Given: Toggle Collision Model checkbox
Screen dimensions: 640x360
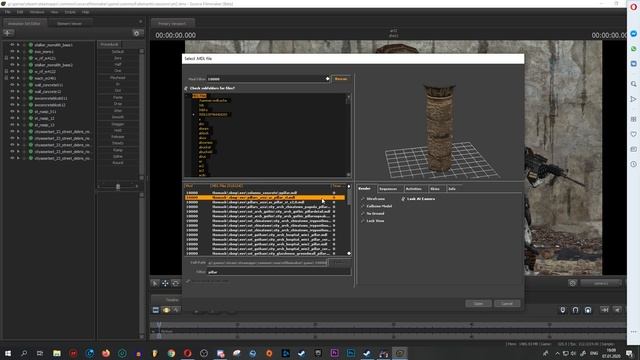Looking at the screenshot, I should (362, 206).
